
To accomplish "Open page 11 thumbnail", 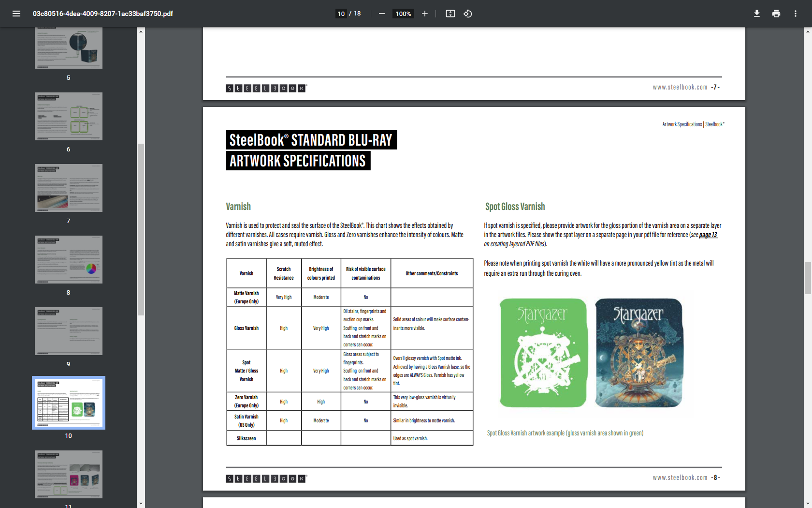I will coord(69,475).
